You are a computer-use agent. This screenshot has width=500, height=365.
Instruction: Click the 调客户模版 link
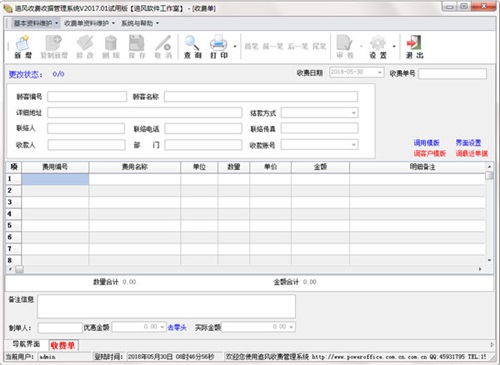tap(429, 153)
